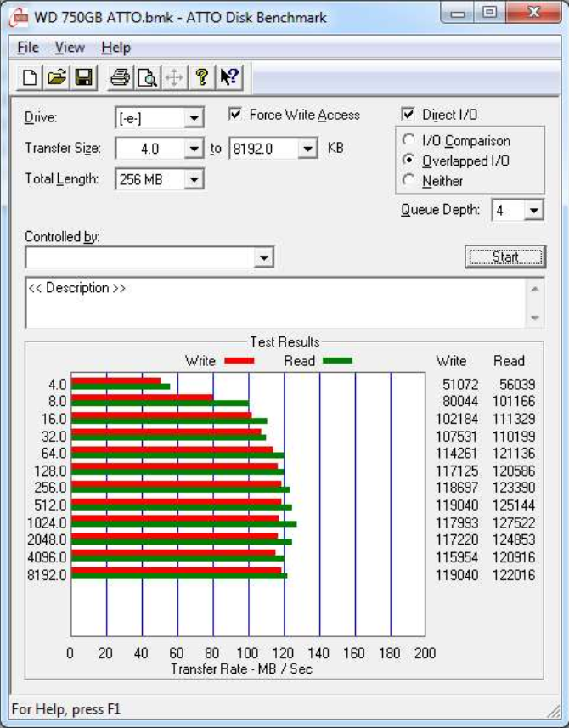Close the ATTO Disk Benchmark window

[533, 13]
